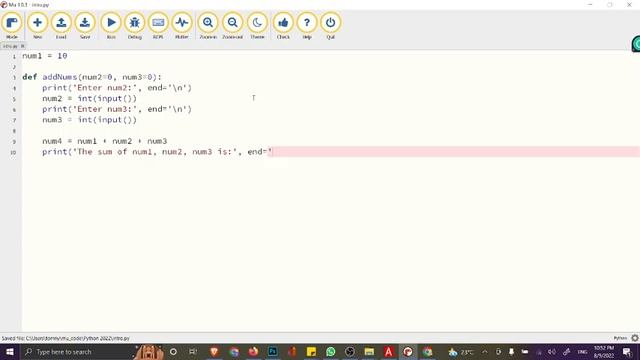Open Firefox from taskbar
This screenshot has height=360, width=640.
coord(253,351)
